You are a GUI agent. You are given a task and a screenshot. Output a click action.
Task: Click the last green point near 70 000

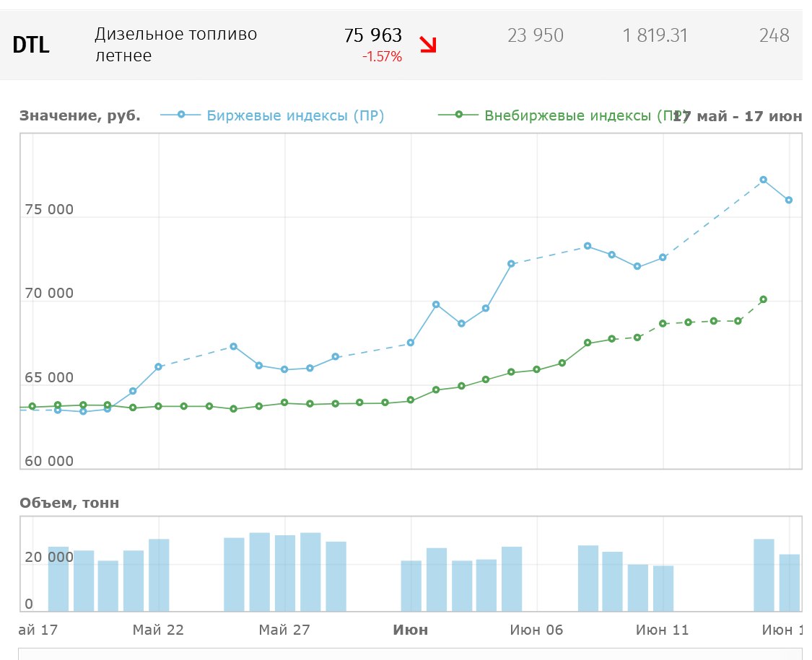point(764,300)
